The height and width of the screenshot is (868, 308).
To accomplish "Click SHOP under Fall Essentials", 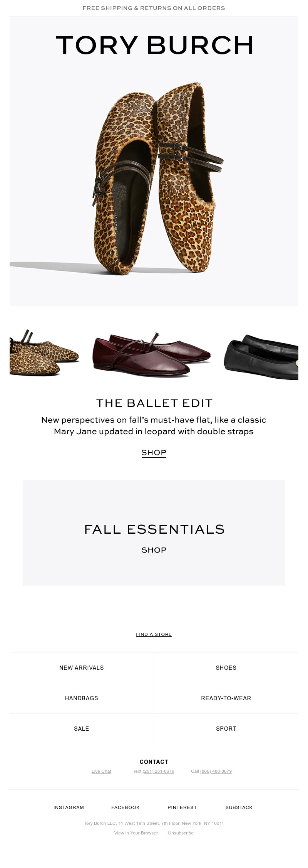I will click(154, 550).
